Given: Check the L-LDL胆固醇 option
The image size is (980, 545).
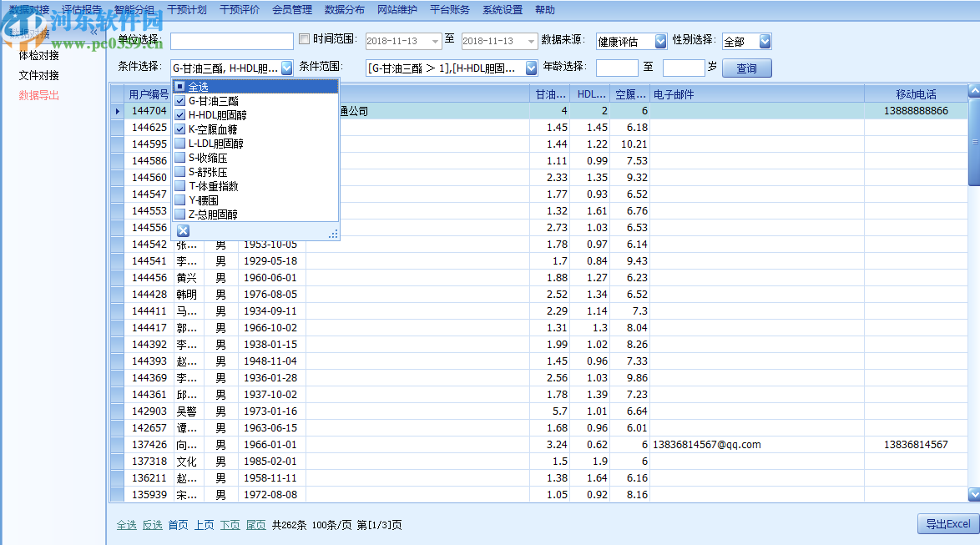Looking at the screenshot, I should coord(179,144).
